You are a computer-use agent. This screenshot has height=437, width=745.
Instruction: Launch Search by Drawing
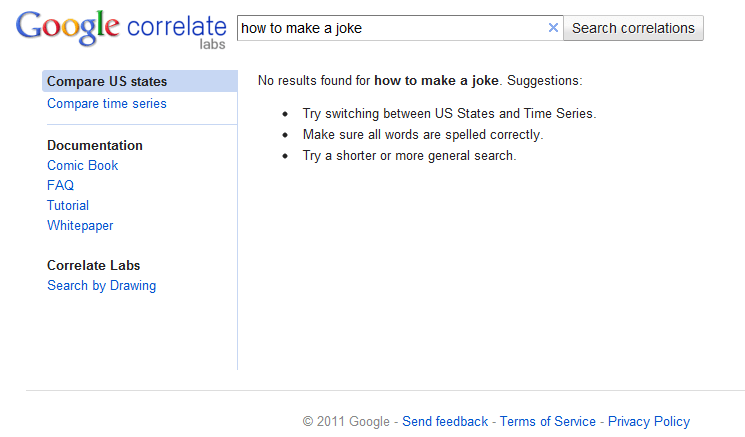tap(102, 286)
